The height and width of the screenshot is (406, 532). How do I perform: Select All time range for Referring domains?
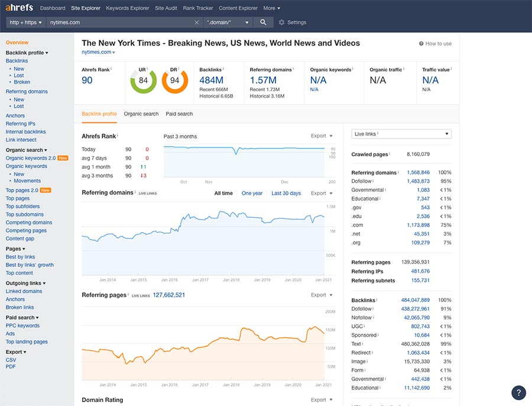223,193
